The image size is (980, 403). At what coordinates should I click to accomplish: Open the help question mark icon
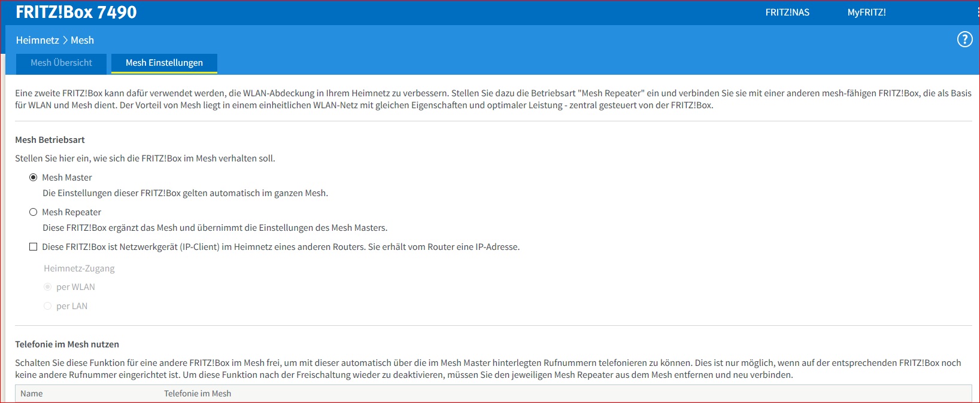pyautogui.click(x=964, y=39)
